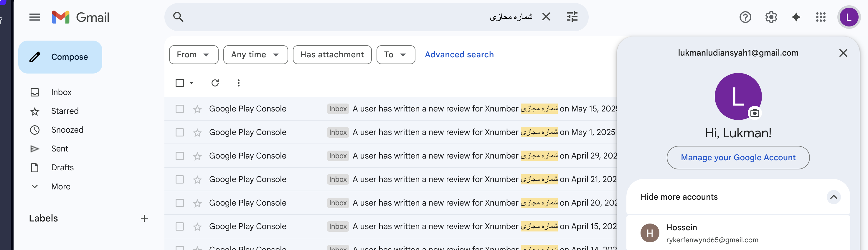Open the Support help icon
Screen dimensions: 868x250
click(x=745, y=17)
